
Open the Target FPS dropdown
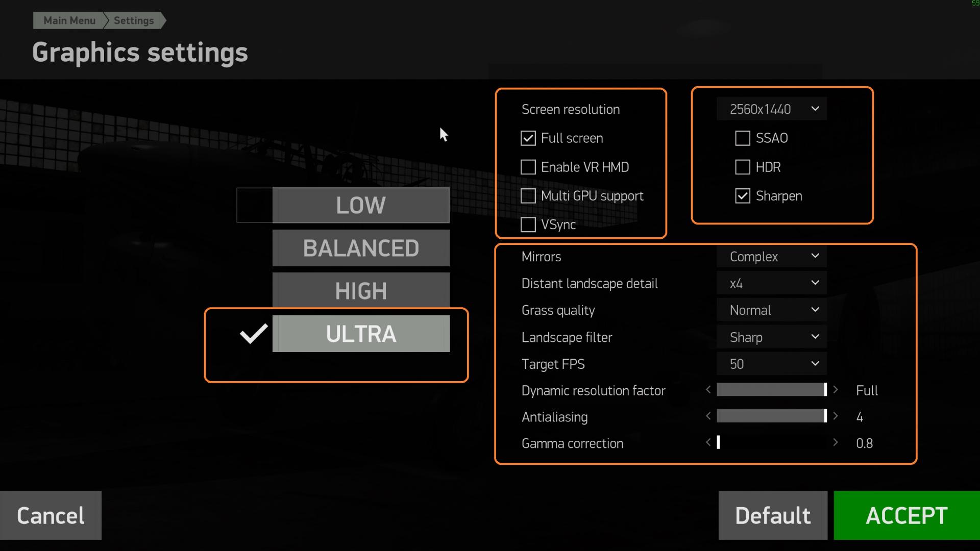click(772, 364)
